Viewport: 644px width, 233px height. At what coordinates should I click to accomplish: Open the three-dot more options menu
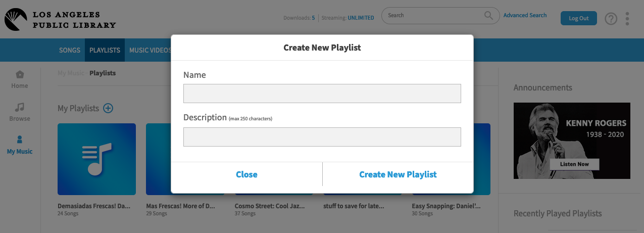click(627, 19)
